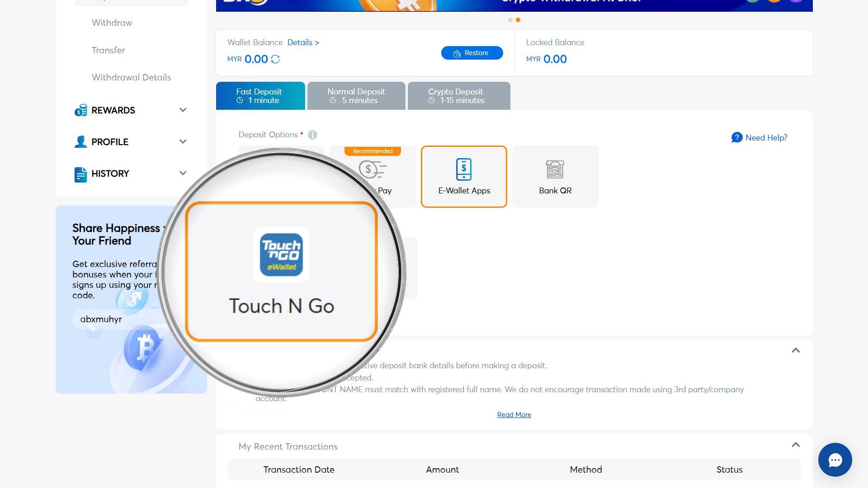Image resolution: width=868 pixels, height=488 pixels.
Task: Expand the REWARDS menu chevron
Action: pyautogui.click(x=183, y=110)
